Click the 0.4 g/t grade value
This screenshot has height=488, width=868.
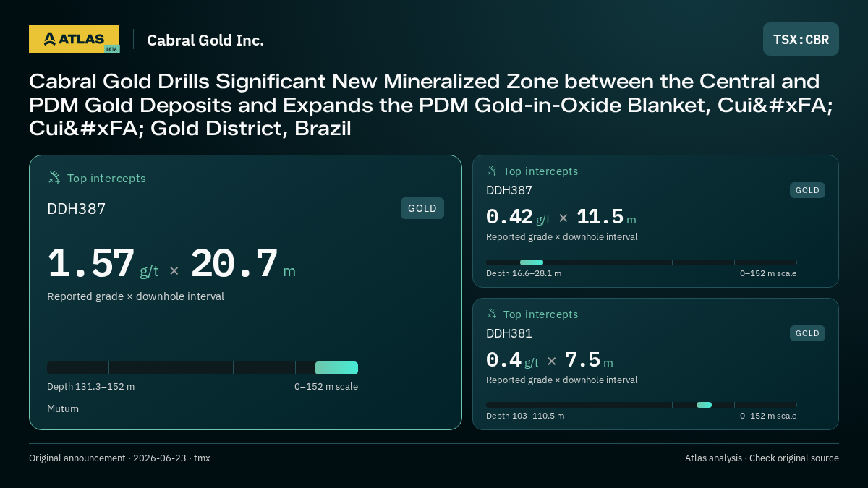(x=512, y=360)
